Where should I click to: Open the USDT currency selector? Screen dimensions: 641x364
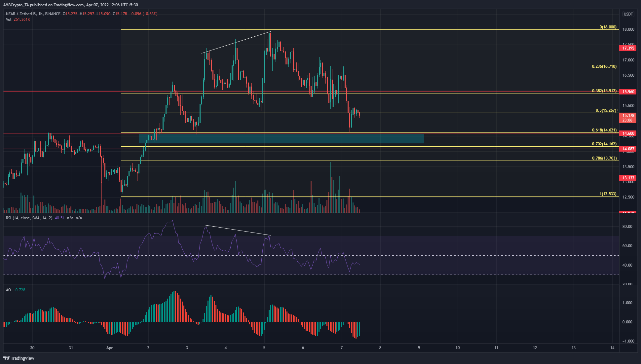coord(628,14)
